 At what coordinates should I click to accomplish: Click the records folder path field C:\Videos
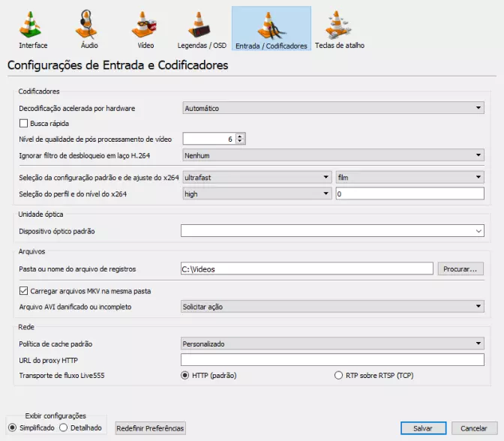[307, 268]
